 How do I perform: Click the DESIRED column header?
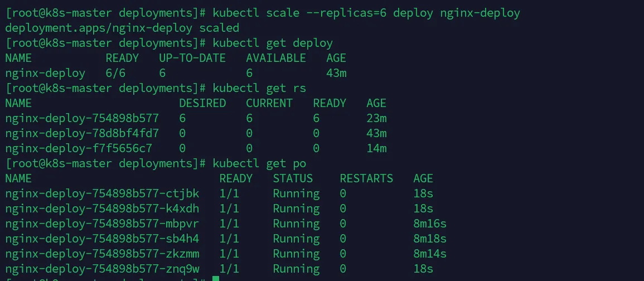(x=202, y=104)
